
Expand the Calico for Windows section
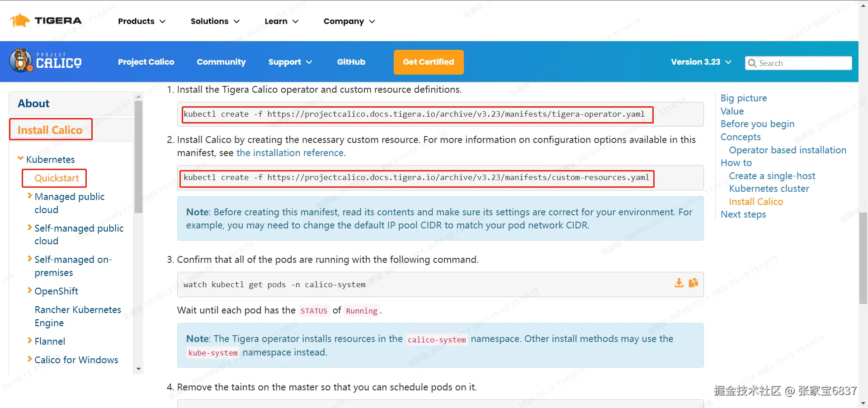(x=30, y=359)
